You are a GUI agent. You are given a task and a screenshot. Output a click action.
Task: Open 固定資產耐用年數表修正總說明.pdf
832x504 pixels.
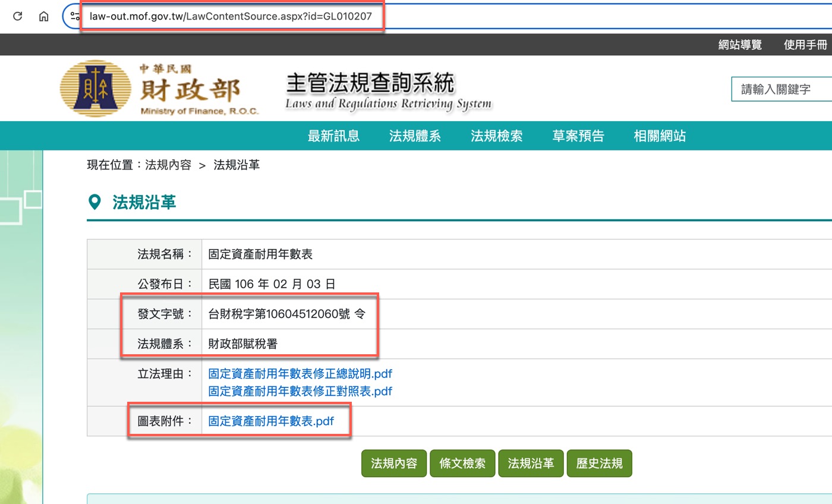click(300, 374)
